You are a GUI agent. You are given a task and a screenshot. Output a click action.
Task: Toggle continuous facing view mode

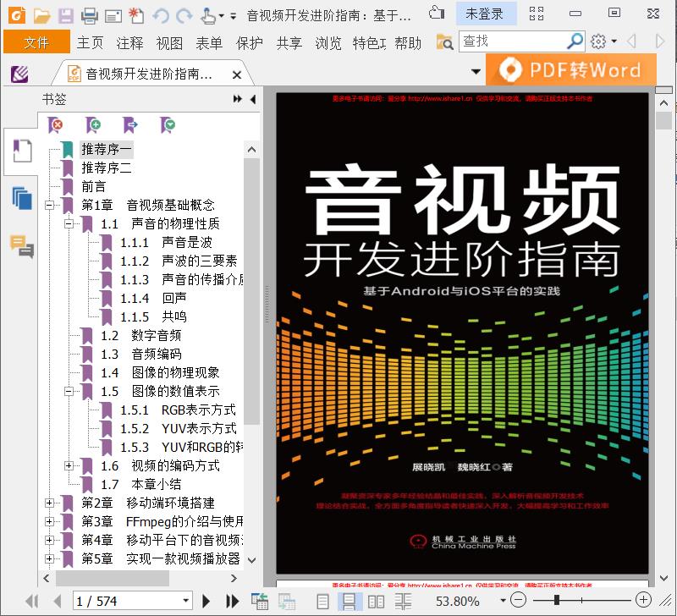tap(403, 602)
